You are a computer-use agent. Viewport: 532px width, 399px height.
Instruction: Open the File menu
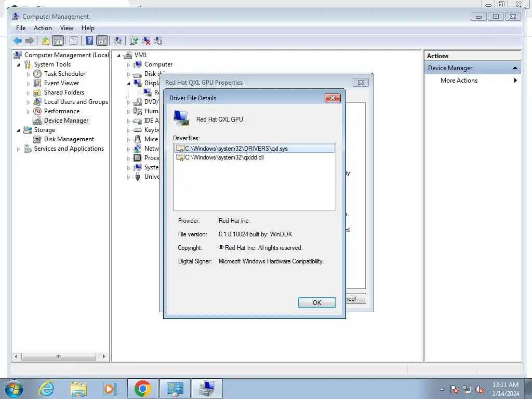pos(21,28)
